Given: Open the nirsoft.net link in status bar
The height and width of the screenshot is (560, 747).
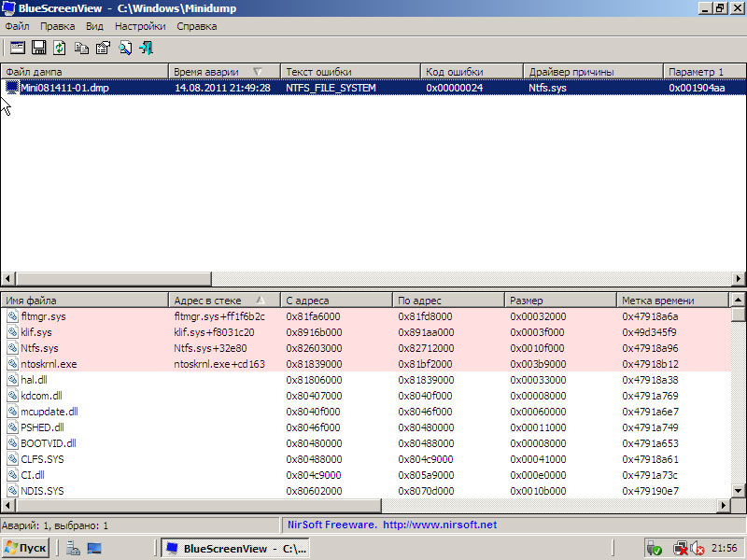Looking at the screenshot, I should coord(439,525).
